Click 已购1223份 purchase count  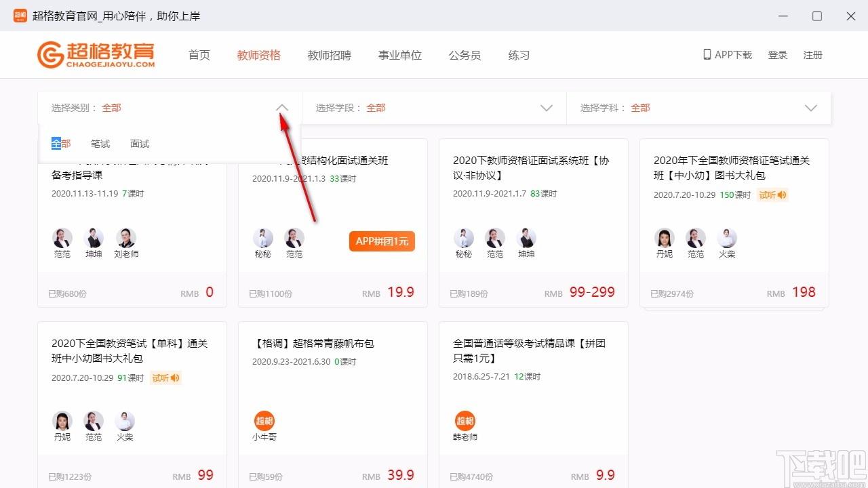tap(70, 477)
